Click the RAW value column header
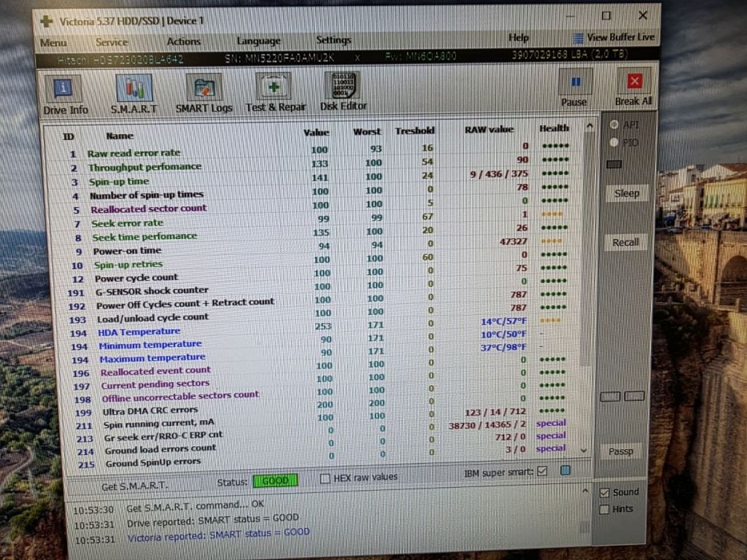747x560 pixels. [x=489, y=129]
